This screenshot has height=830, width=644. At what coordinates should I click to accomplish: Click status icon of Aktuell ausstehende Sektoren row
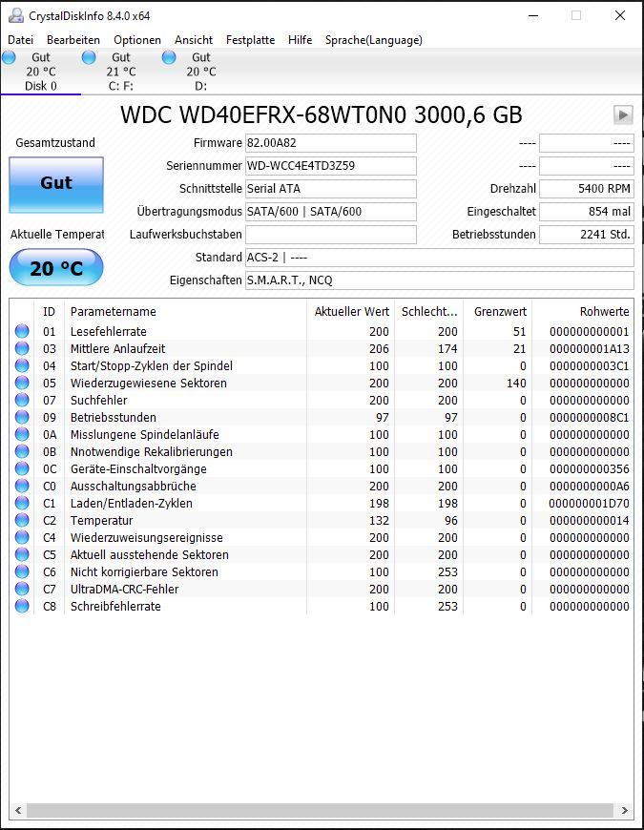coord(22,554)
